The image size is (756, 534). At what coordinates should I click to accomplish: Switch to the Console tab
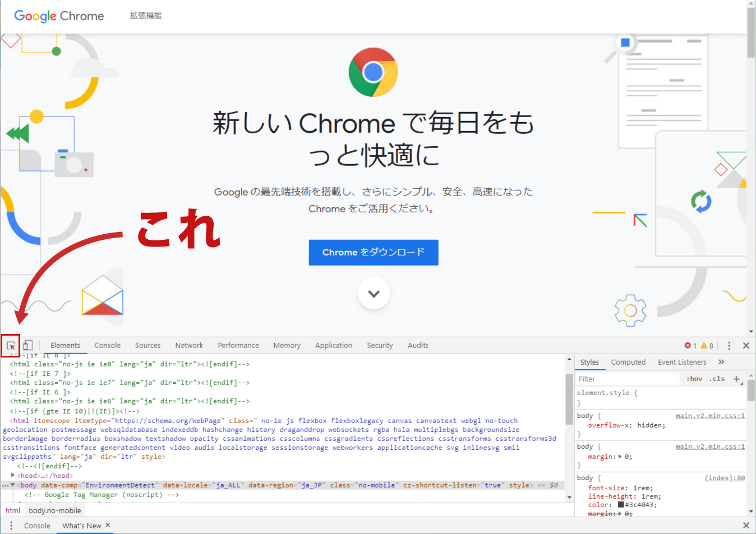coord(107,346)
